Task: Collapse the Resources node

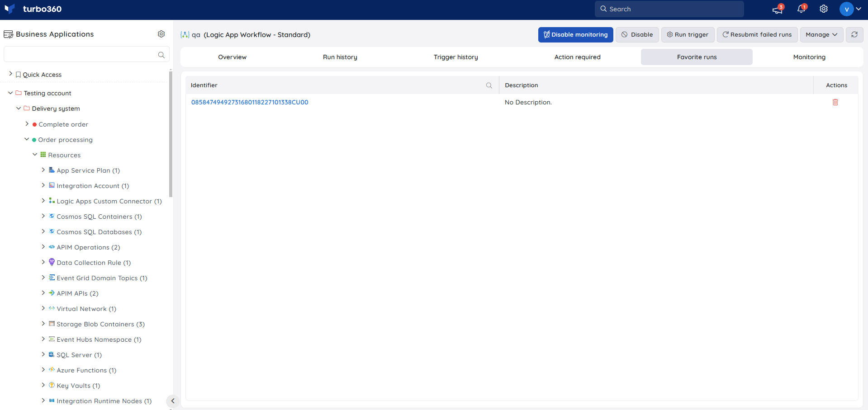Action: tap(35, 155)
